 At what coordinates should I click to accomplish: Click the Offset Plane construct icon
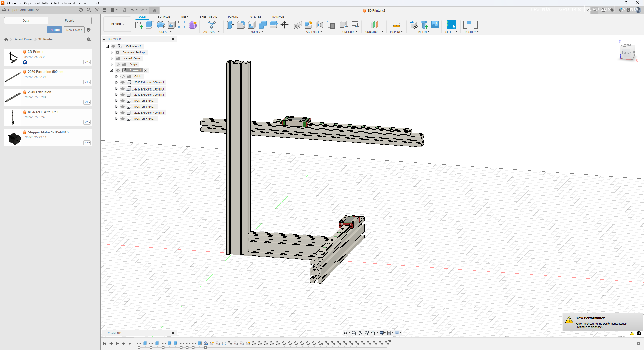[x=374, y=25]
